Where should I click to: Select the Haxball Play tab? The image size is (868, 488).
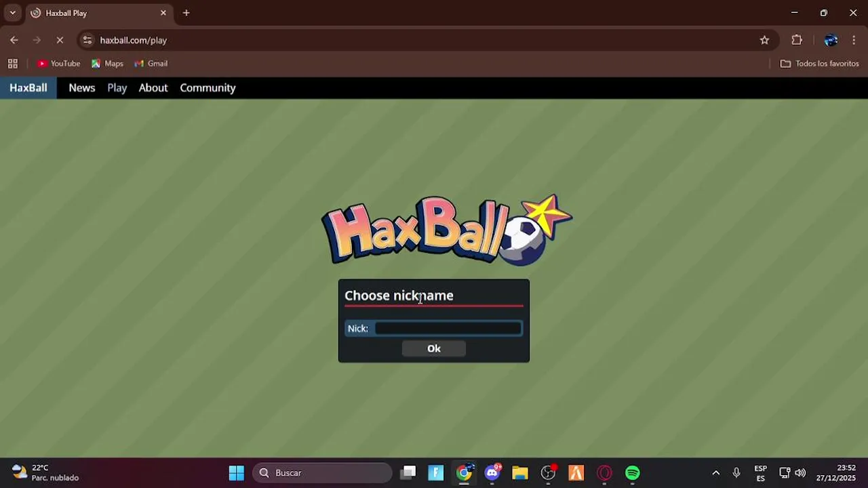pyautogui.click(x=98, y=13)
